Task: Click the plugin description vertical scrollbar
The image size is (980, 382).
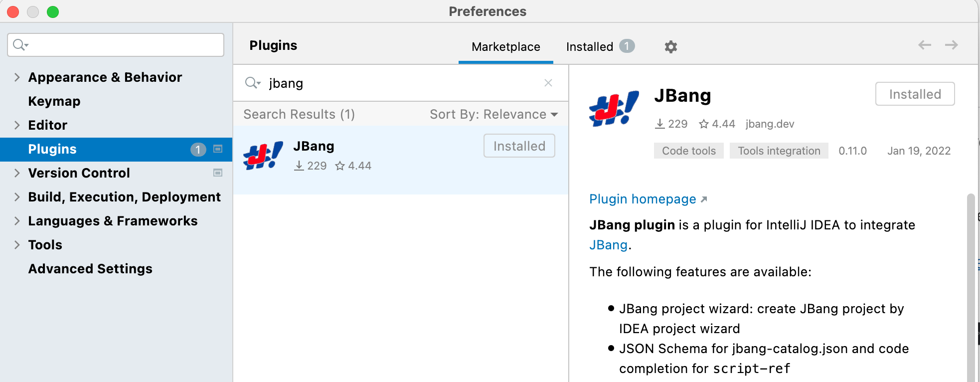Action: 971,287
